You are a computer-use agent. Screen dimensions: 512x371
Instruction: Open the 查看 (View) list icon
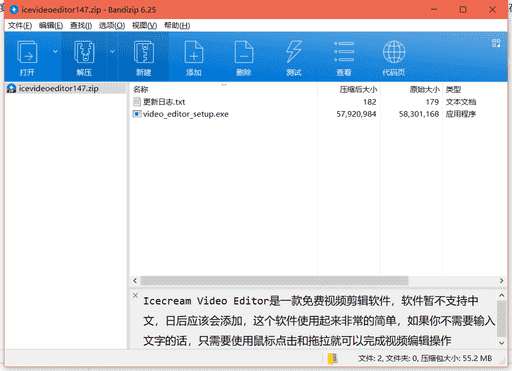click(x=344, y=52)
